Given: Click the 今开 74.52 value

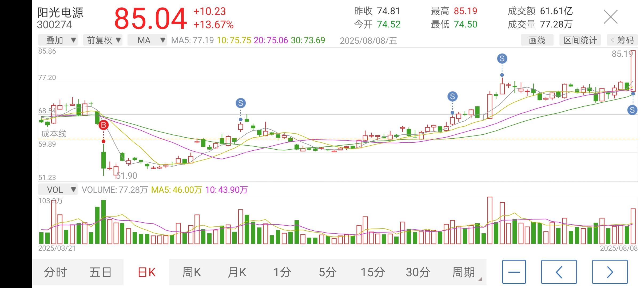Looking at the screenshot, I should pos(377,24).
